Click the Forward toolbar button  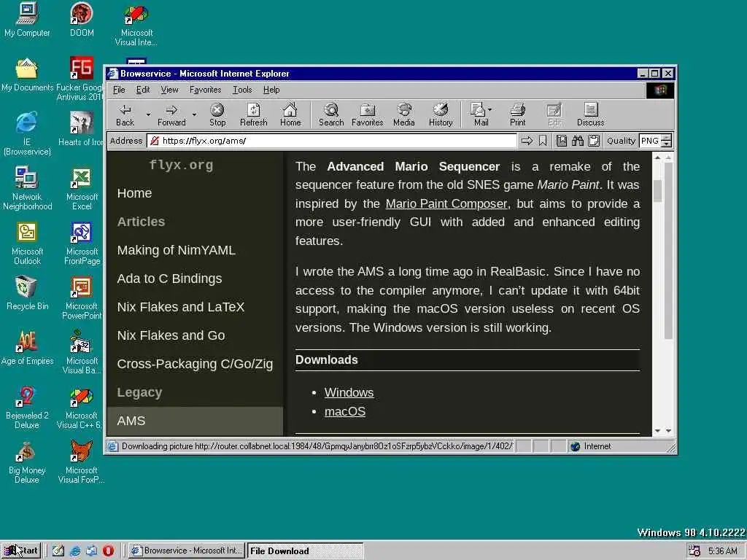tap(171, 114)
